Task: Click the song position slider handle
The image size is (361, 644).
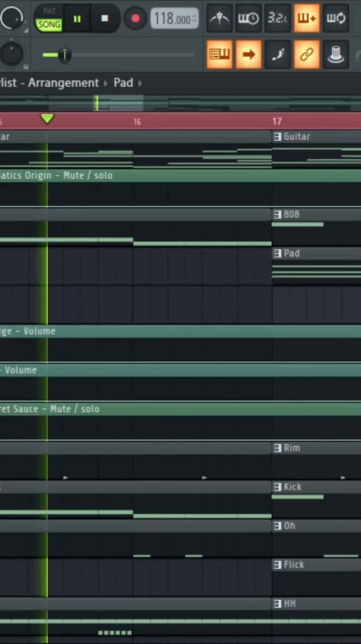Action: [x=64, y=54]
